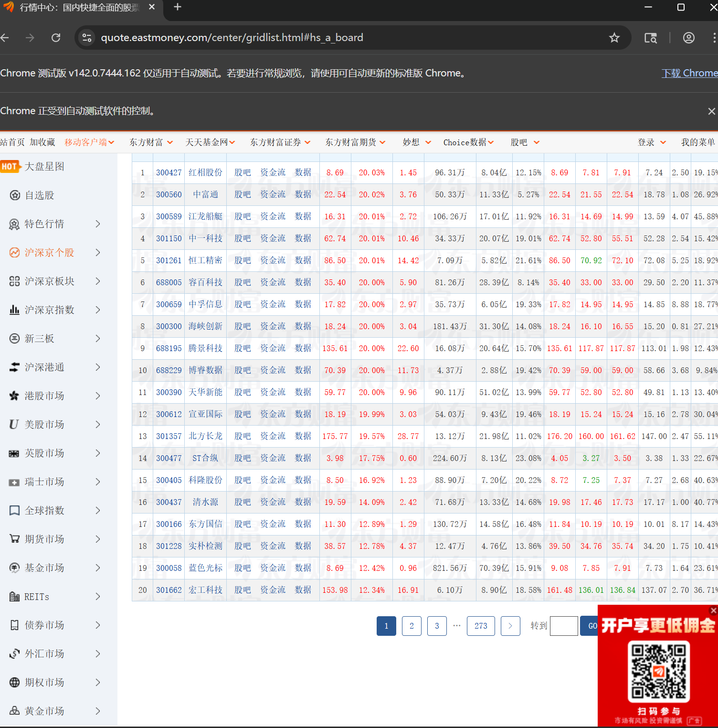This screenshot has width=718, height=728.
Task: Open the 东方财富期货 menu
Action: coord(355,142)
